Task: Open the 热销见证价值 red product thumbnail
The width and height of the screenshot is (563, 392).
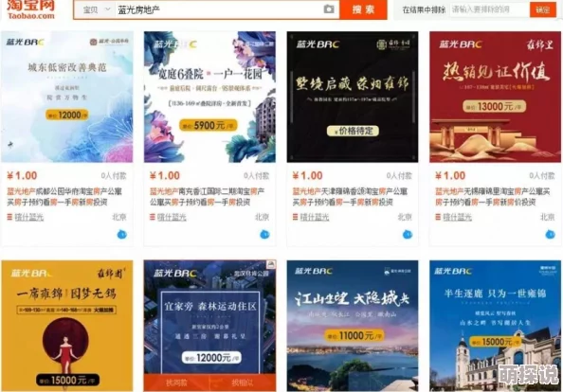Action: click(x=495, y=97)
